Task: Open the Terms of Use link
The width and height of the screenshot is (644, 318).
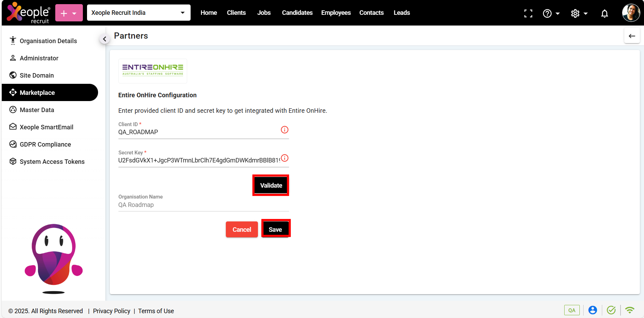Action: (x=156, y=311)
